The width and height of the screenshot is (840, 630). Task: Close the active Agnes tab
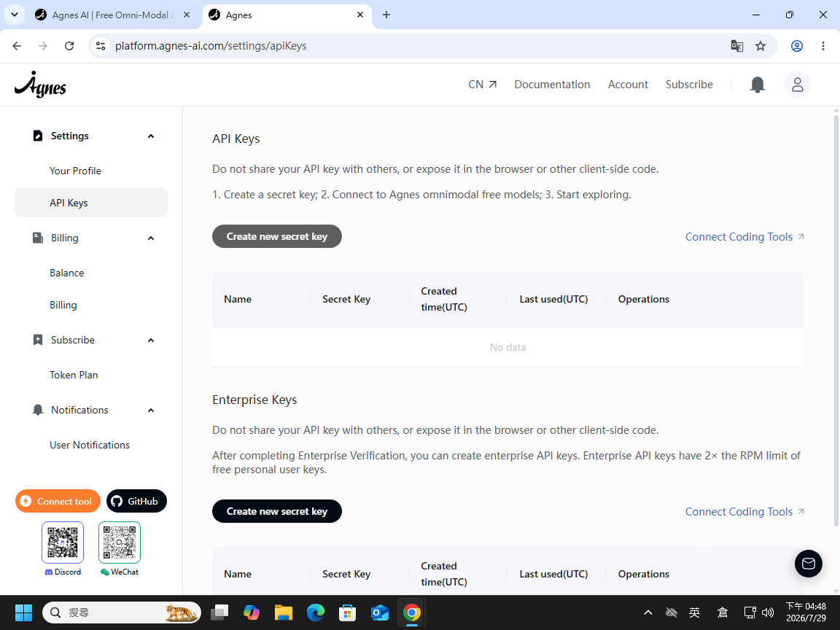360,15
